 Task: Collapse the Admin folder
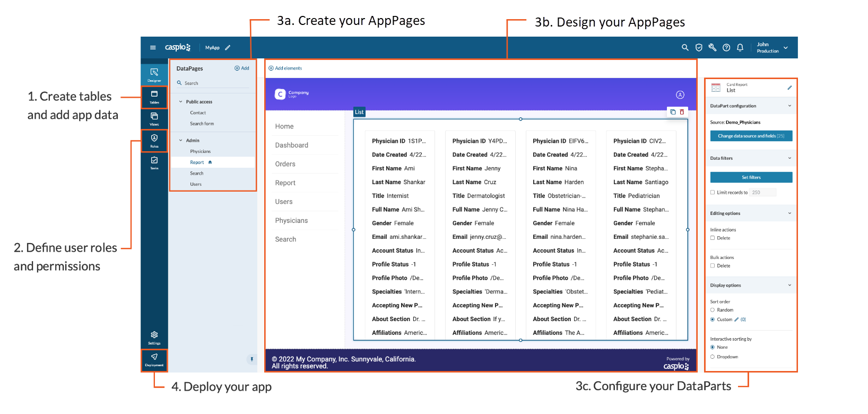(180, 141)
